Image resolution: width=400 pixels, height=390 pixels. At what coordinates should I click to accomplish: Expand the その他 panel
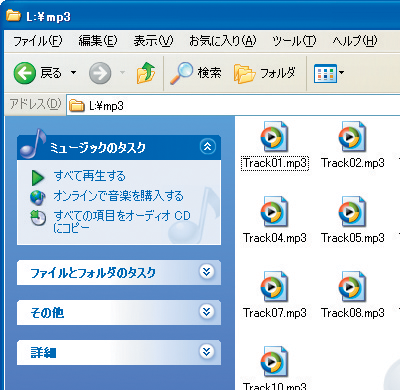pyautogui.click(x=207, y=312)
